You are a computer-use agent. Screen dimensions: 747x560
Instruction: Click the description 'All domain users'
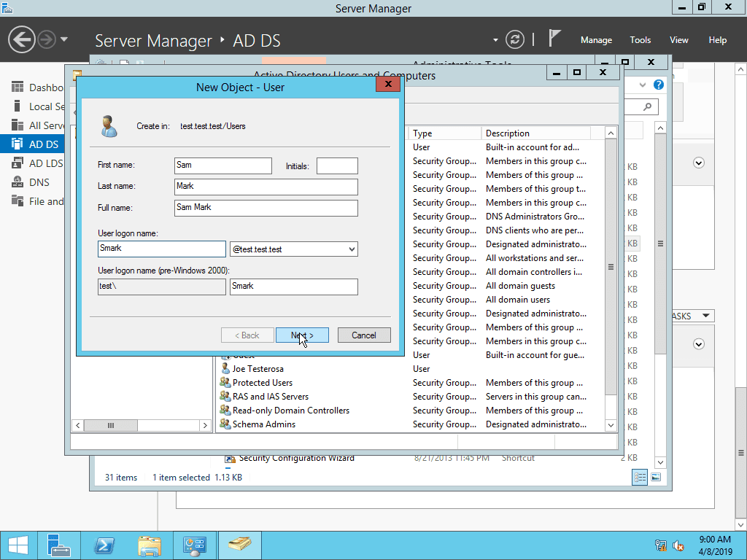(x=518, y=300)
